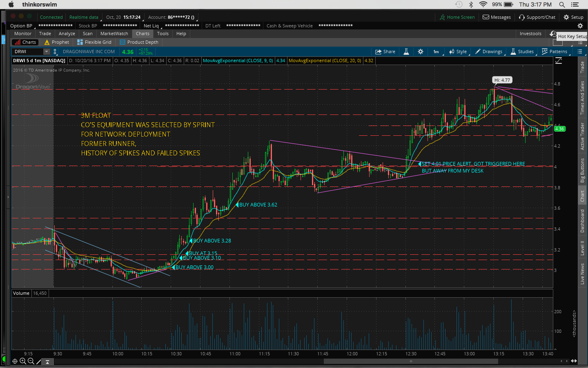The height and width of the screenshot is (368, 588).
Task: Open macOS Spotlight search icon
Action: point(562,4)
